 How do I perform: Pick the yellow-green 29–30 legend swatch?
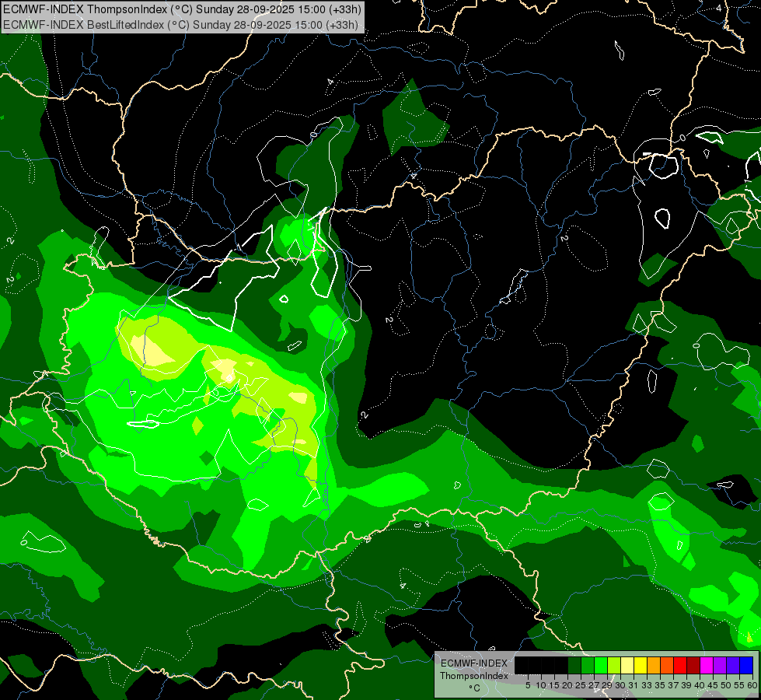tap(614, 665)
